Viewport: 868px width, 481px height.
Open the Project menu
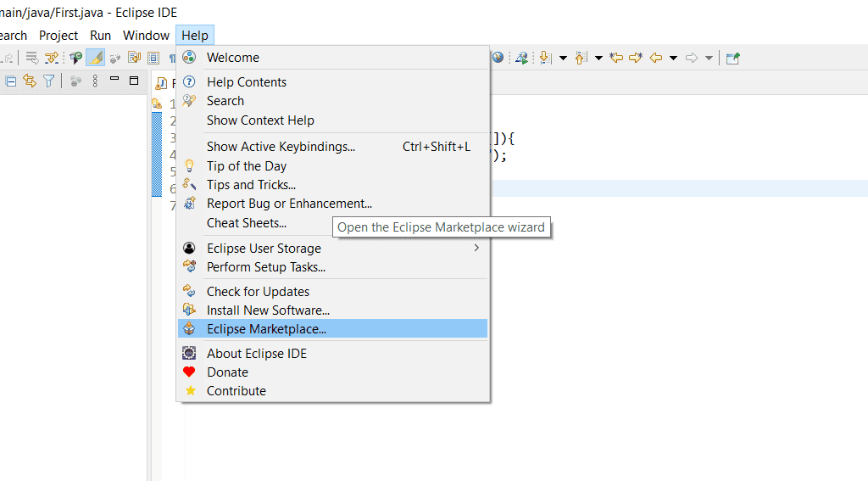pos(58,36)
